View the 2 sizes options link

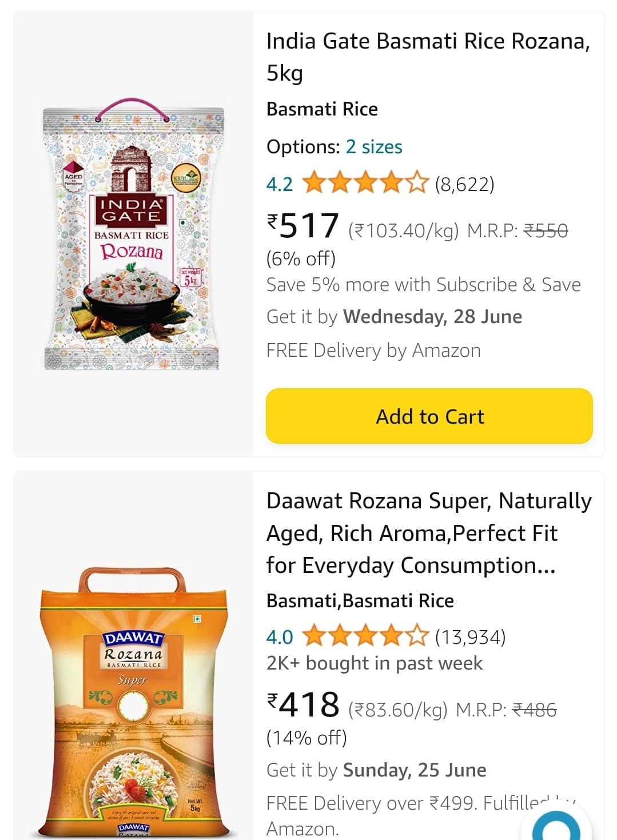tap(374, 147)
